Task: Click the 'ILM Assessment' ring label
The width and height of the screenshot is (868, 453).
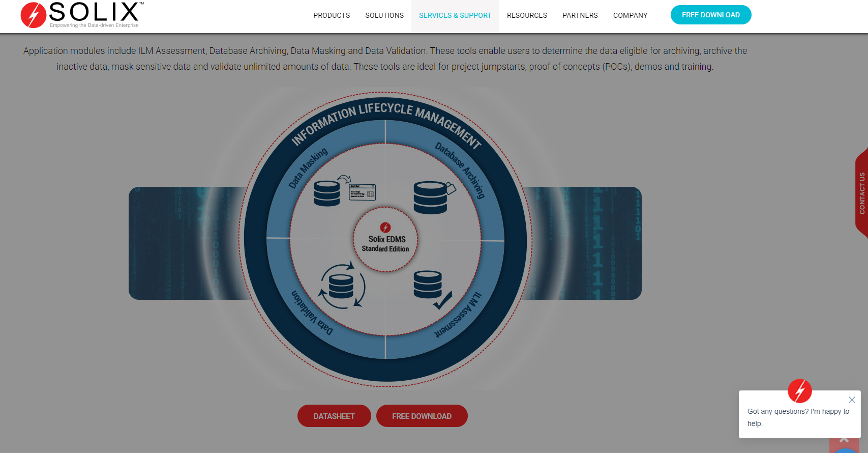Action: click(x=458, y=315)
